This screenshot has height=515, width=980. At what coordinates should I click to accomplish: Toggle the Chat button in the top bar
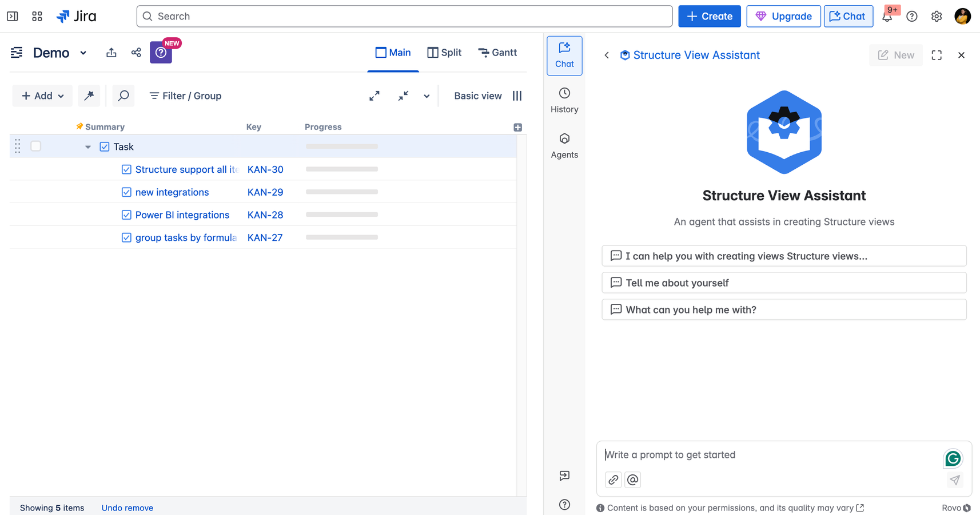[x=848, y=16]
